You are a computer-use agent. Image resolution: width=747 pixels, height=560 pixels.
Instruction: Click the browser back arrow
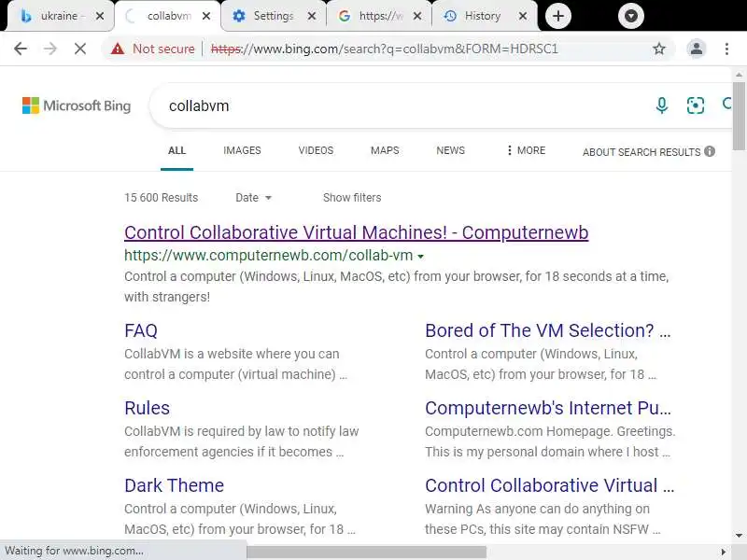tap(21, 49)
